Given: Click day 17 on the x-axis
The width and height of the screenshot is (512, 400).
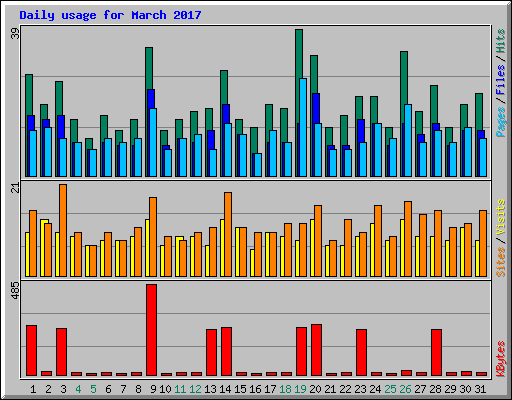Looking at the screenshot, I should [x=270, y=389].
